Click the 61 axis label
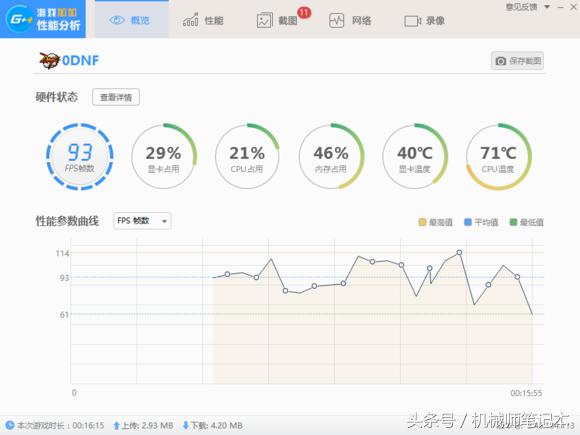The width and height of the screenshot is (580, 435). [x=64, y=314]
